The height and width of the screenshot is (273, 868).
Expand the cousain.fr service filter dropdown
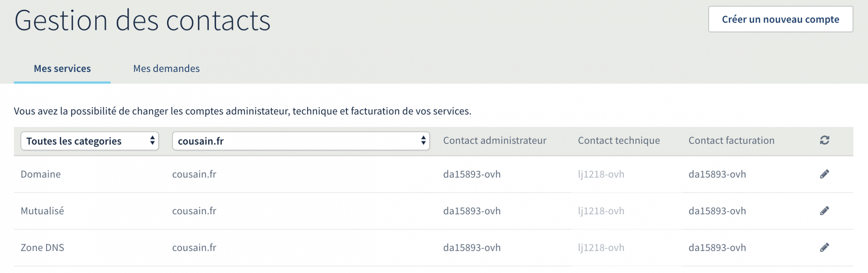click(301, 141)
